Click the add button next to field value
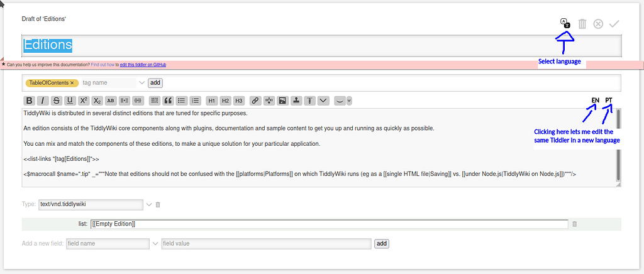Viewport: 644px width, 274px height. point(381,243)
